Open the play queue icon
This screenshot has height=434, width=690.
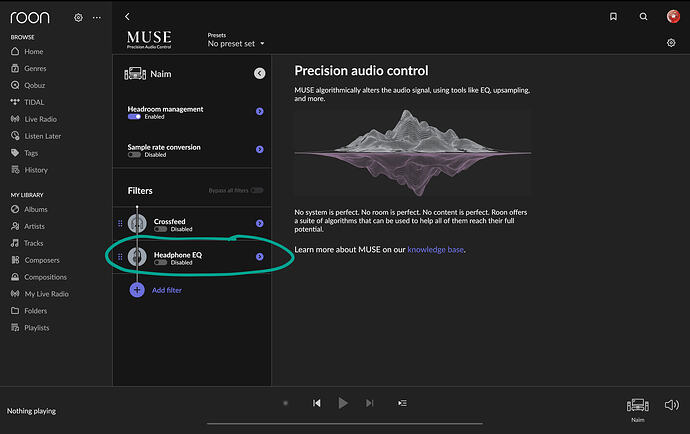pyautogui.click(x=402, y=403)
